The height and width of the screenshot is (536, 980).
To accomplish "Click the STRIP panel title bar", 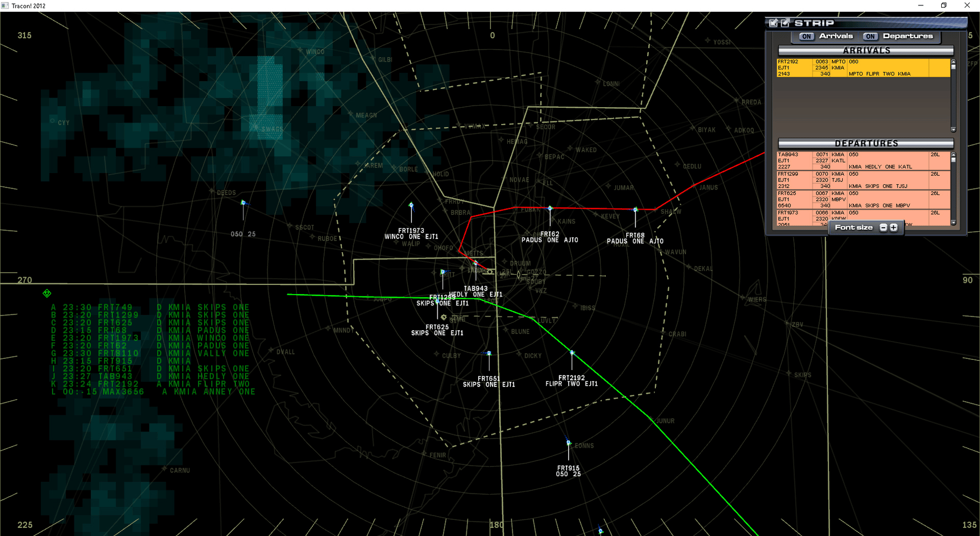I will (x=866, y=23).
